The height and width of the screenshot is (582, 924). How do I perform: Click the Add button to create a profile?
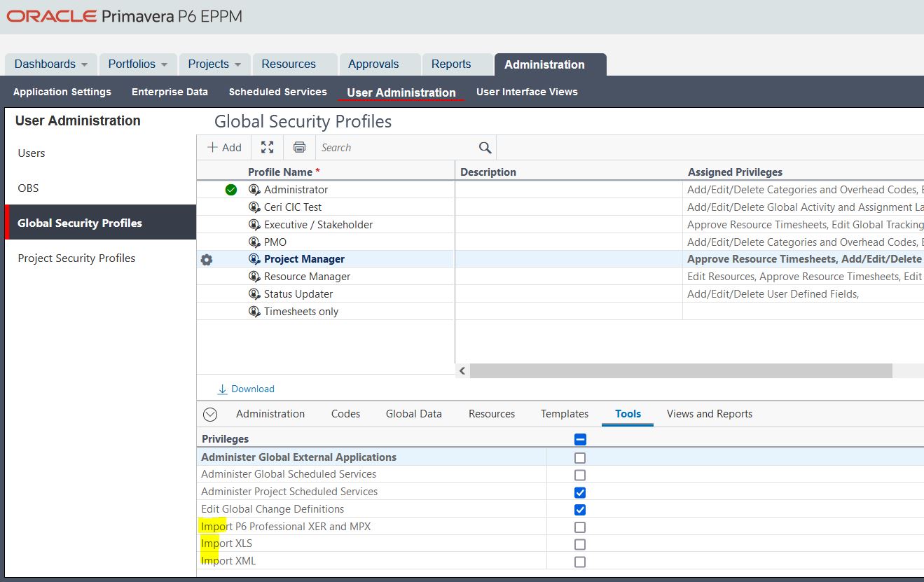tap(224, 147)
